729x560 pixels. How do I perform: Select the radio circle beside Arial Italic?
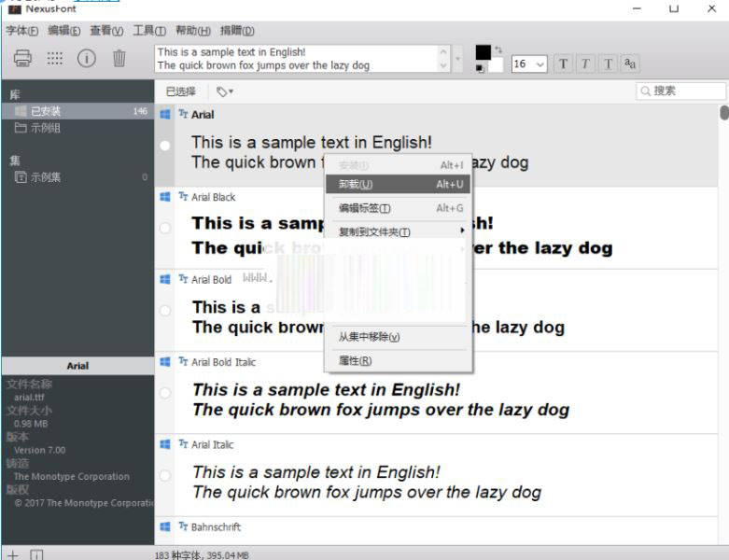pos(165,475)
